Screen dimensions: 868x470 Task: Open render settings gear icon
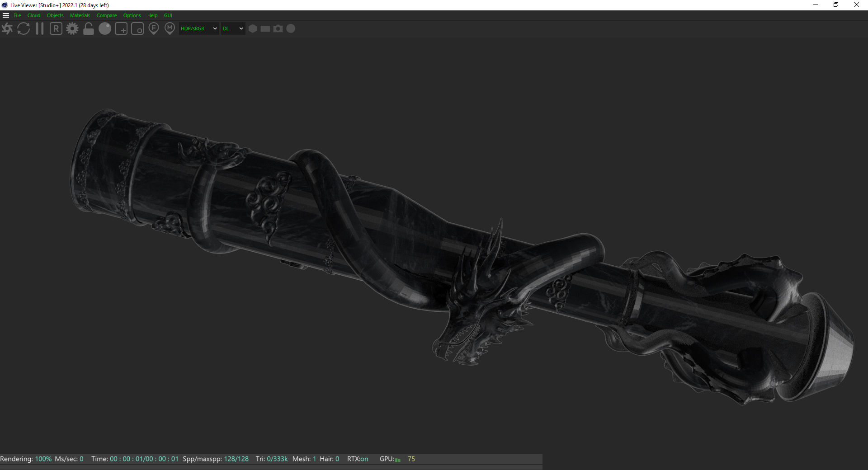[72, 29]
